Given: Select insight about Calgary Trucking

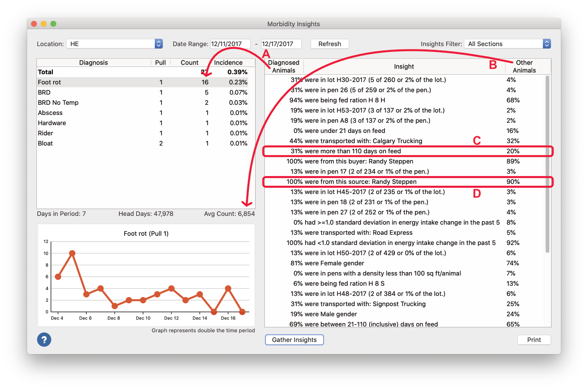Looking at the screenshot, I should (x=405, y=141).
